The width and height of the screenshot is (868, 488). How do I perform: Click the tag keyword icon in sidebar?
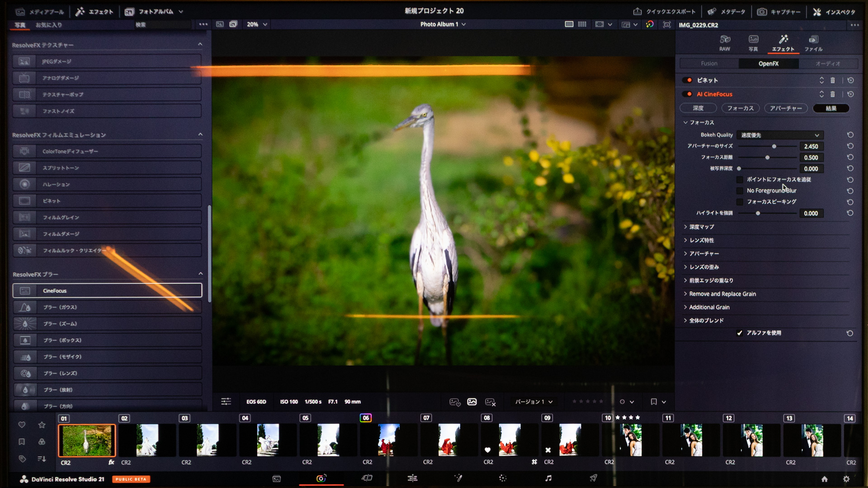coord(22,459)
